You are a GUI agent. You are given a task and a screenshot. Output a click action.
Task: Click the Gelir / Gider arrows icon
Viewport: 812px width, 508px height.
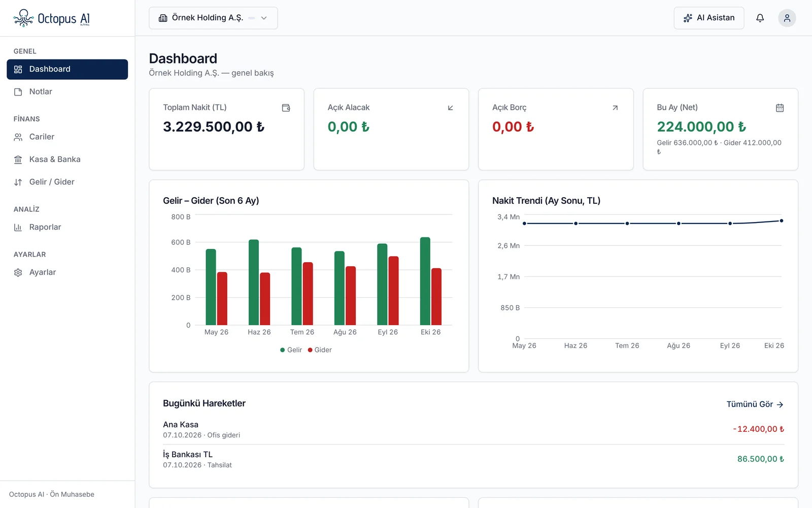(18, 182)
